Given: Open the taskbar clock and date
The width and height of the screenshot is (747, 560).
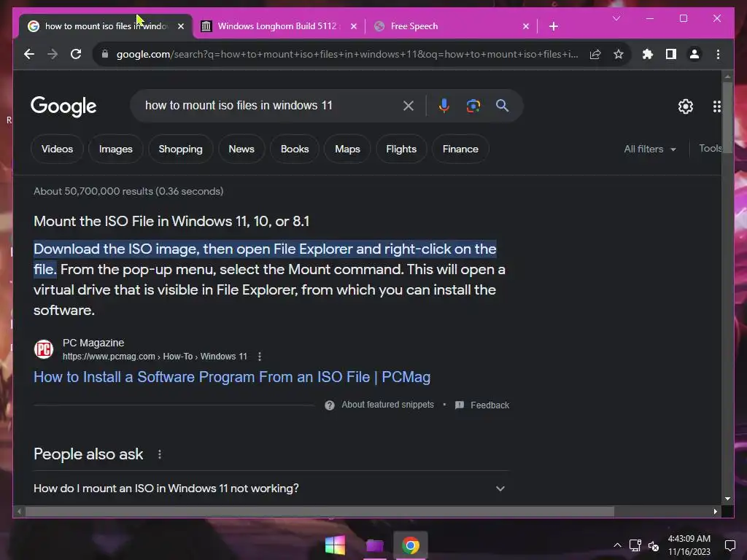Looking at the screenshot, I should (x=689, y=545).
